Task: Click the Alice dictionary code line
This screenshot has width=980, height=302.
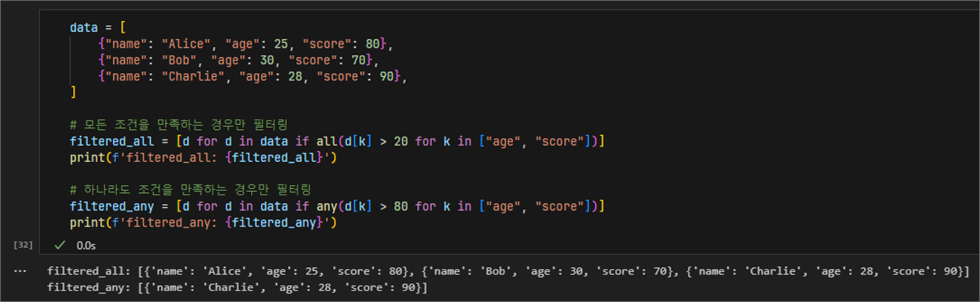Action: 246,44
